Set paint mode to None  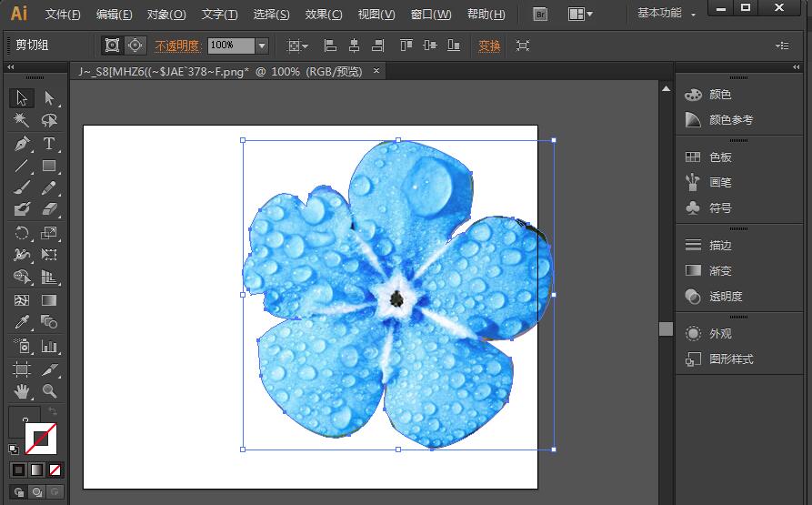tap(55, 470)
